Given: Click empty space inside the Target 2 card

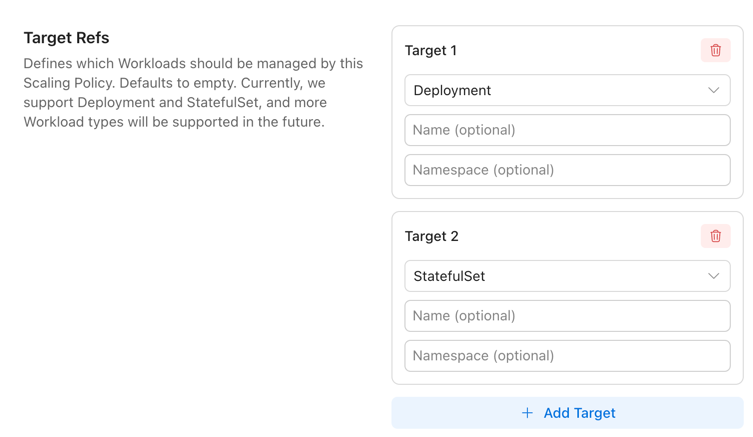Looking at the screenshot, I should (x=580, y=237).
